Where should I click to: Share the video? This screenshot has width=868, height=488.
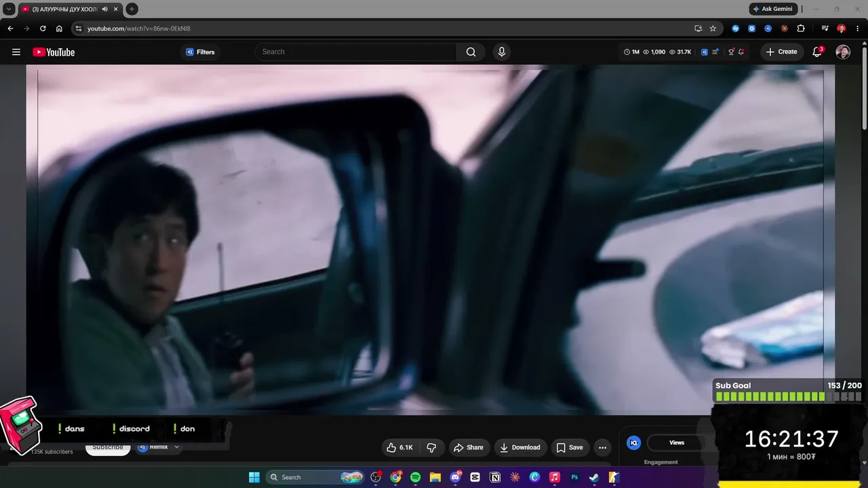click(469, 447)
